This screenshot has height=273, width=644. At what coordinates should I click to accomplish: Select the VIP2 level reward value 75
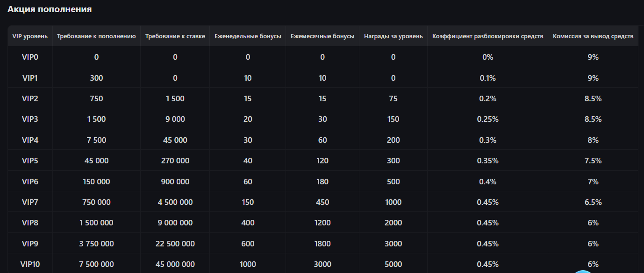[393, 98]
